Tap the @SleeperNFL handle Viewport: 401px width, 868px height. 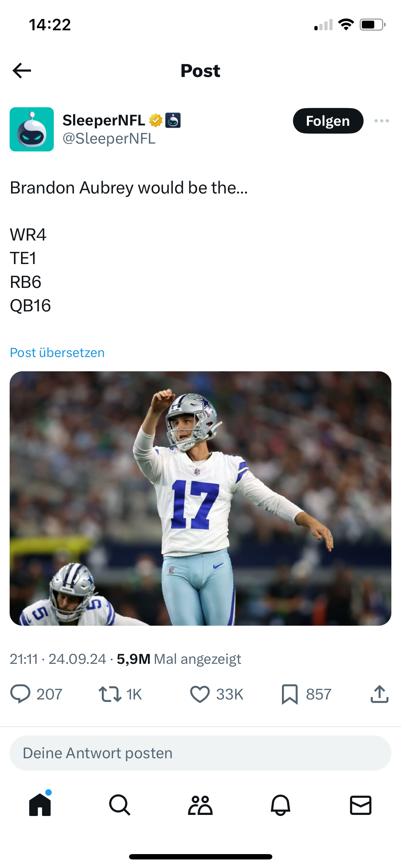109,139
